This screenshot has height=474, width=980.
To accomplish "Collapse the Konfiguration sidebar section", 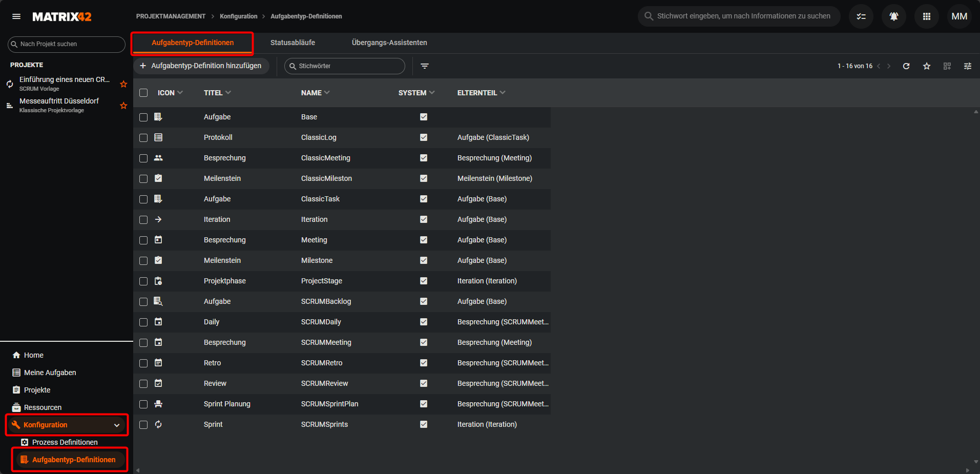I will (117, 425).
